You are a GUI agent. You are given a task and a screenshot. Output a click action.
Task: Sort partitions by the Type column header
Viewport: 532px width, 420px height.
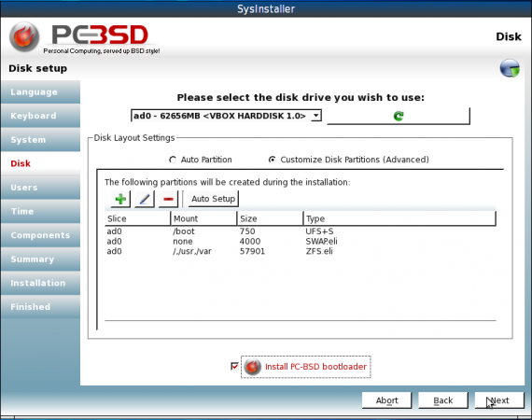click(x=399, y=218)
